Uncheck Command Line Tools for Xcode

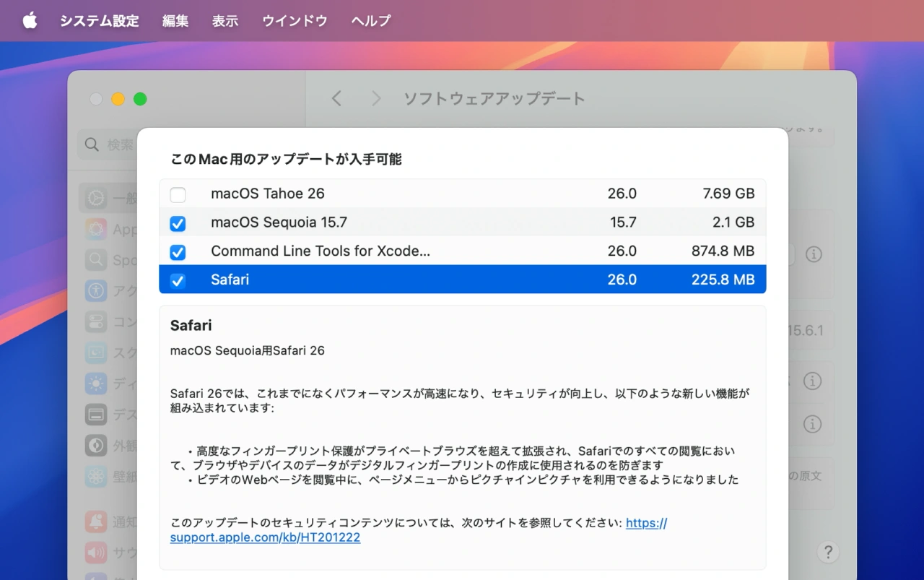(x=178, y=252)
